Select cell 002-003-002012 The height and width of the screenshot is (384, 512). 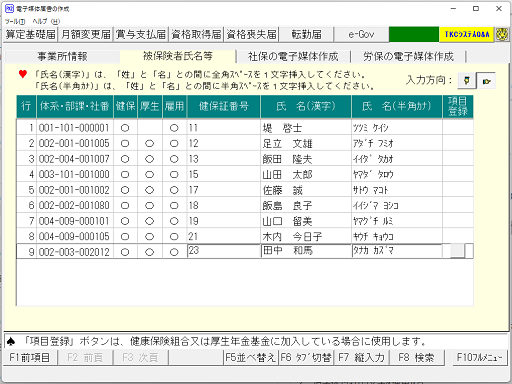[75, 252]
